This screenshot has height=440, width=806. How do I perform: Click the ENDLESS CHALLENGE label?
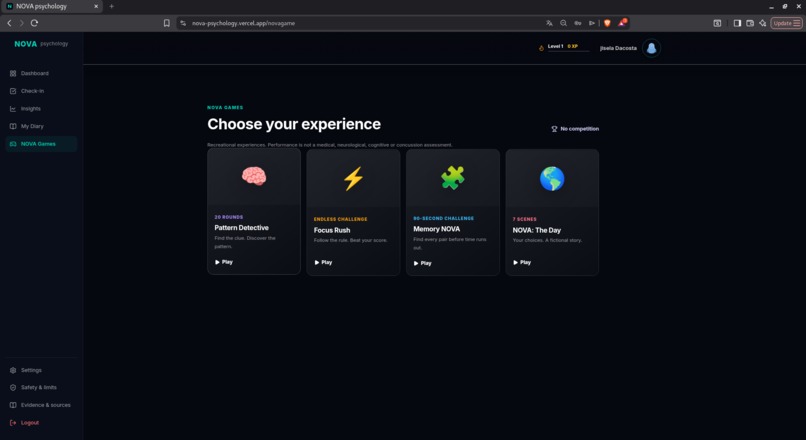pos(340,219)
